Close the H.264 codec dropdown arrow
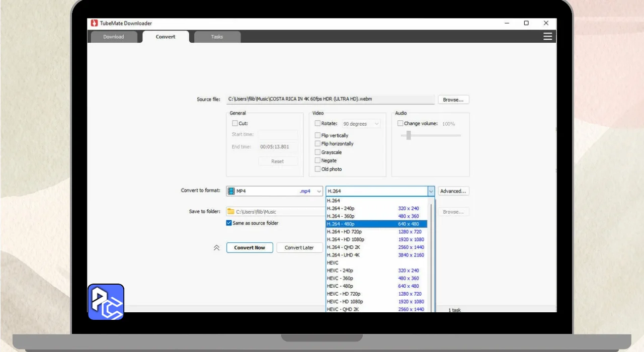This screenshot has height=352, width=644. [431, 191]
